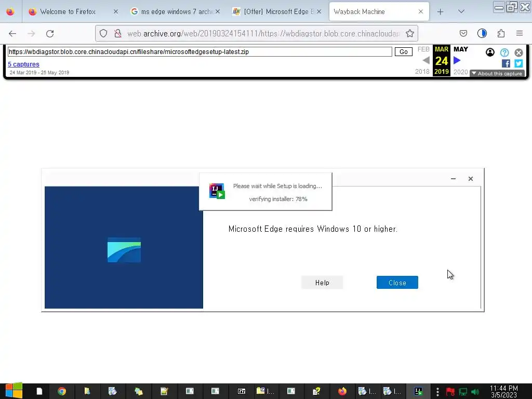Close the Wayback toolbar with X icon
532x399 pixels.
click(x=518, y=52)
